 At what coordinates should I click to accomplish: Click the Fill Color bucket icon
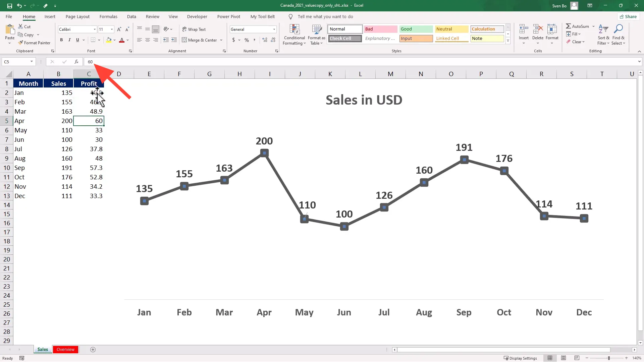coord(109,40)
